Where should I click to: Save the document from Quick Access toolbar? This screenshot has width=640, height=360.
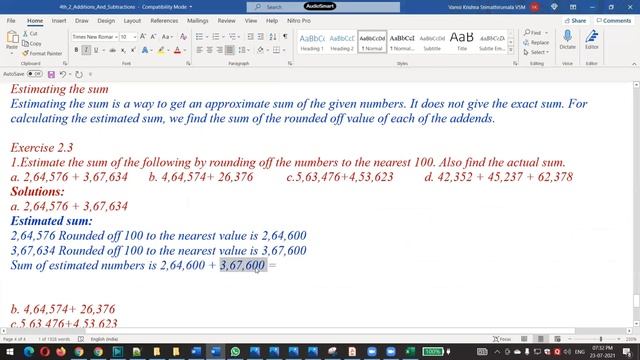pyautogui.click(x=51, y=74)
